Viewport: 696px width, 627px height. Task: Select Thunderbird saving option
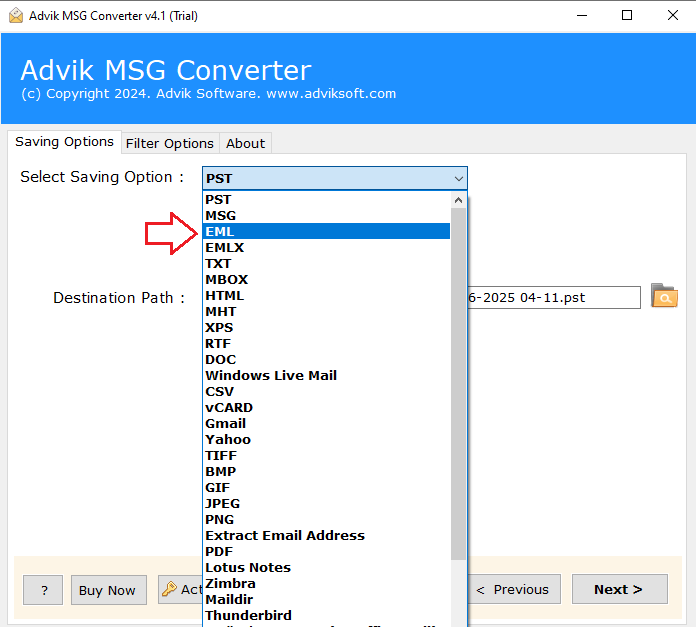[x=326, y=615]
